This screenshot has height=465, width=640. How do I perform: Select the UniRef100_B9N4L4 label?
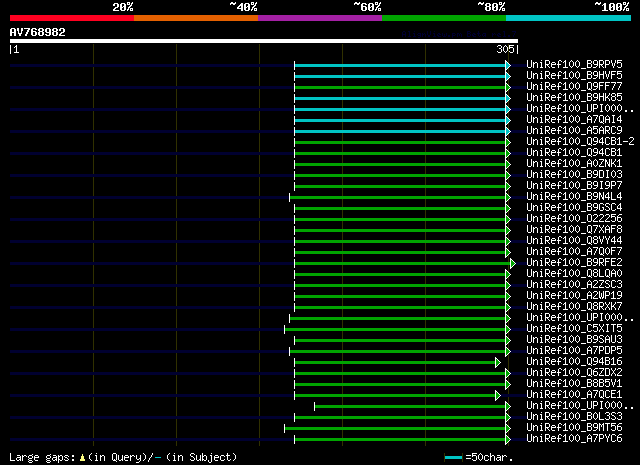pyautogui.click(x=574, y=197)
